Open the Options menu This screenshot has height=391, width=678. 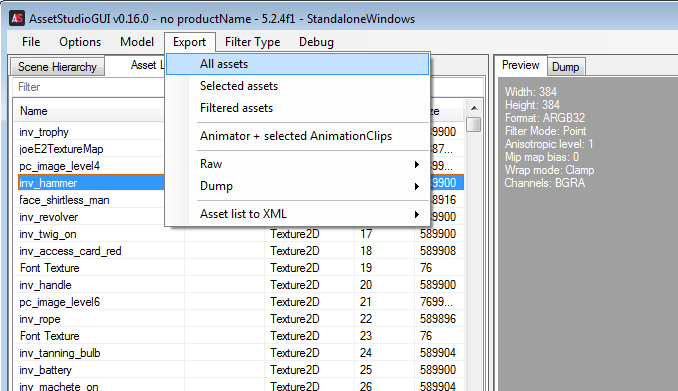[80, 42]
